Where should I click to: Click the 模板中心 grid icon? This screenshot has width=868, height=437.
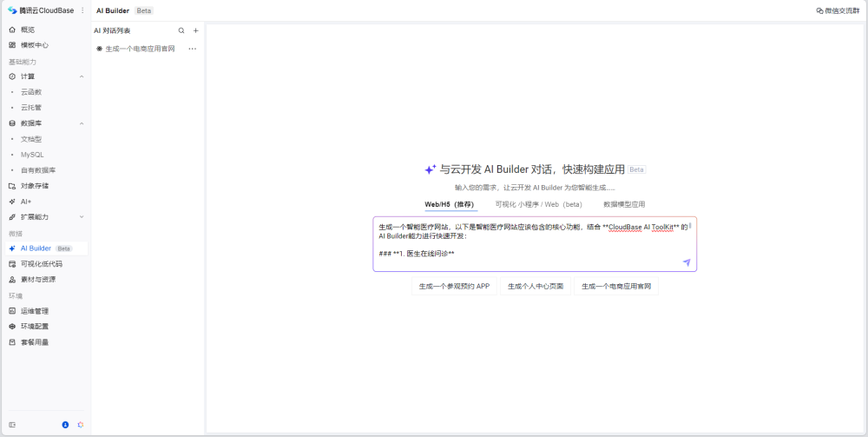(12, 45)
